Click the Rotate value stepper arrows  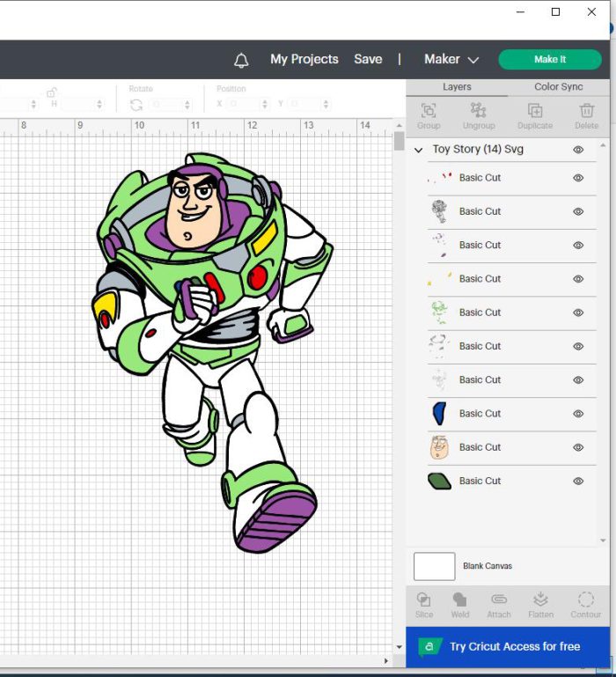187,105
